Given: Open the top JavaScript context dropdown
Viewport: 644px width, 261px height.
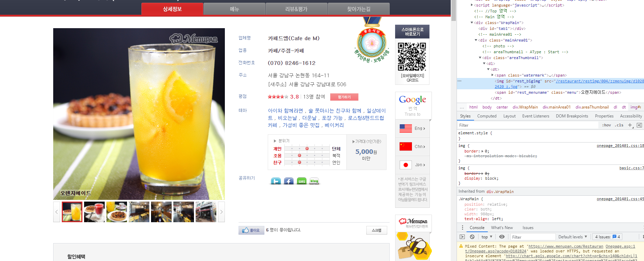Looking at the screenshot, I should 487,237.
